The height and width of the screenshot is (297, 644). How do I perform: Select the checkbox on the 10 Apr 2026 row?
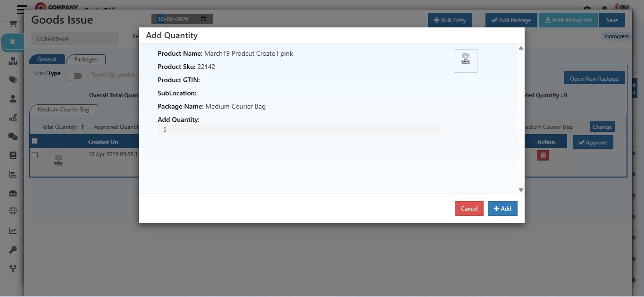[x=34, y=154]
